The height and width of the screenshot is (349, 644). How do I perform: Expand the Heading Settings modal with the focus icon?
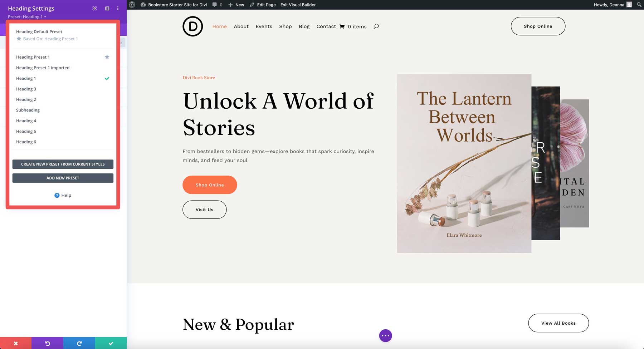coord(94,8)
